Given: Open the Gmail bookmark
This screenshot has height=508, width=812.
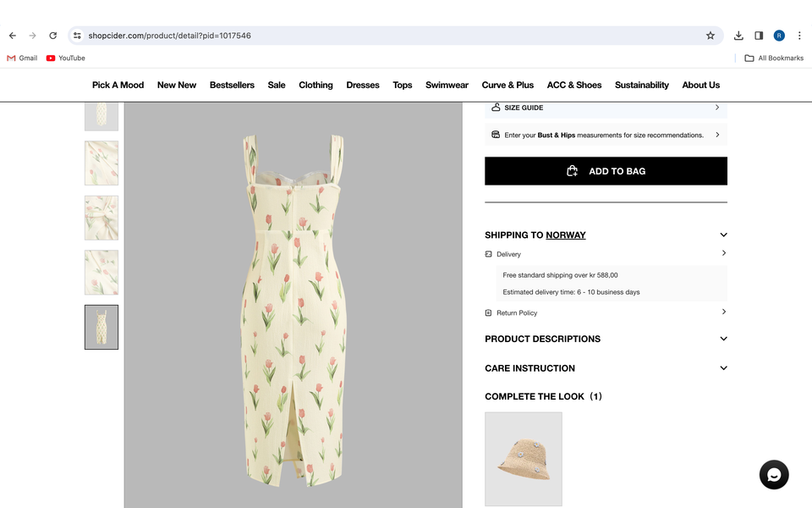Looking at the screenshot, I should click(22, 58).
